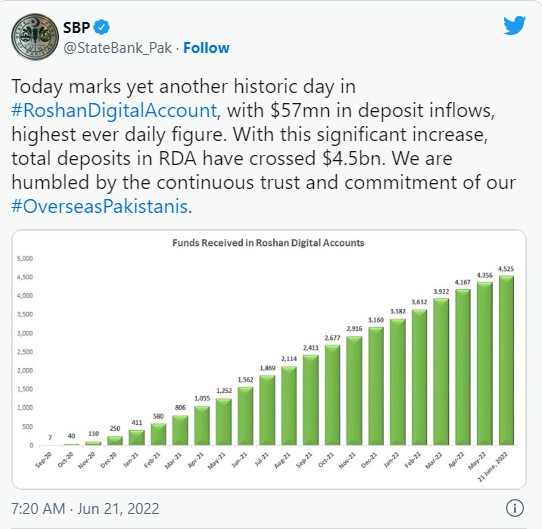Click the Jun-21 bar labeled 1,562
This screenshot has width=542, height=529.
(246, 416)
